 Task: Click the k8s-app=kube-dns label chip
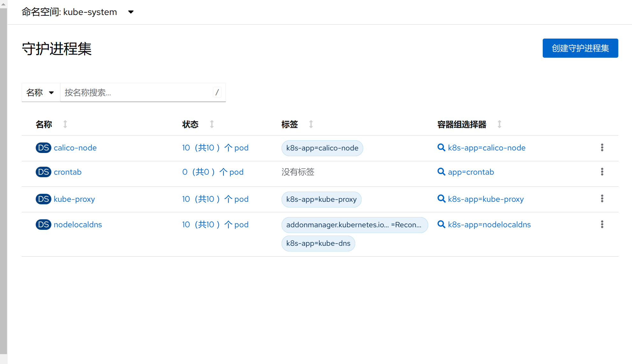click(x=318, y=244)
